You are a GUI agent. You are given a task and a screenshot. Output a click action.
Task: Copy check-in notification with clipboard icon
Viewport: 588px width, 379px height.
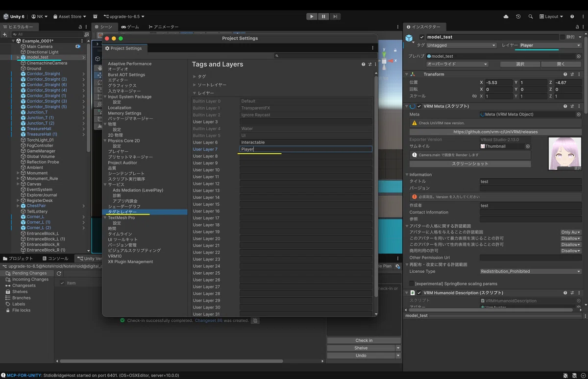pos(255,321)
